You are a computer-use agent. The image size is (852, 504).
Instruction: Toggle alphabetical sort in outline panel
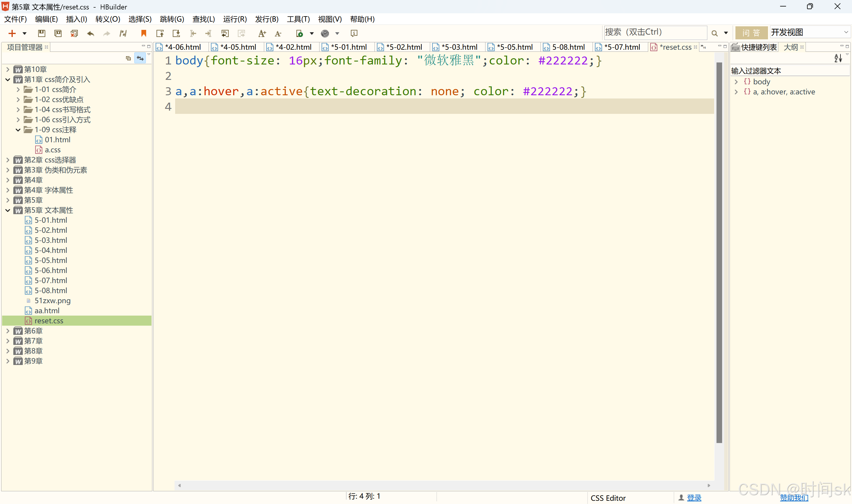838,58
